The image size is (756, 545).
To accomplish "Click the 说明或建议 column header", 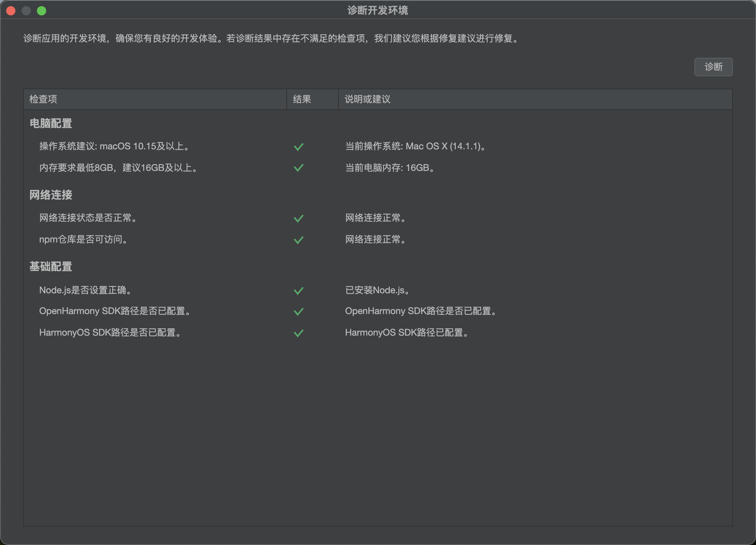I will click(x=367, y=99).
